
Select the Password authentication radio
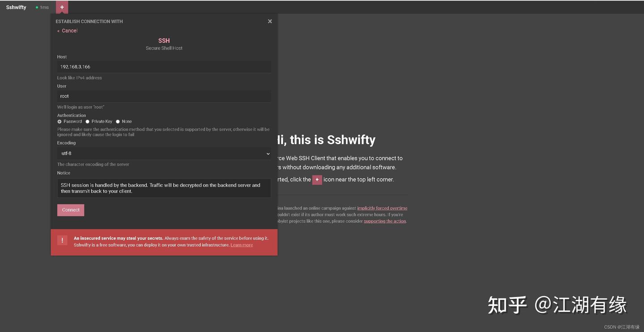59,121
